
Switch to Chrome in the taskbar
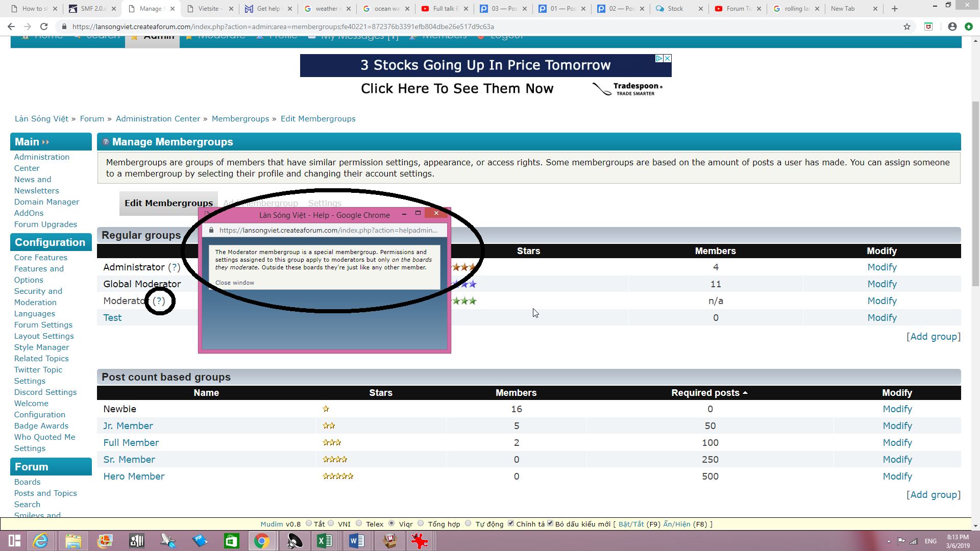(x=262, y=541)
